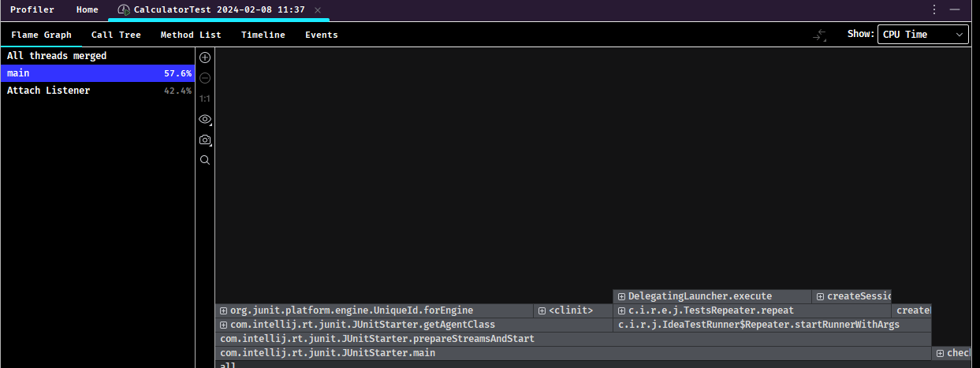The height and width of the screenshot is (368, 980).
Task: Click the zoom in plus icon
Action: pyautogui.click(x=205, y=58)
